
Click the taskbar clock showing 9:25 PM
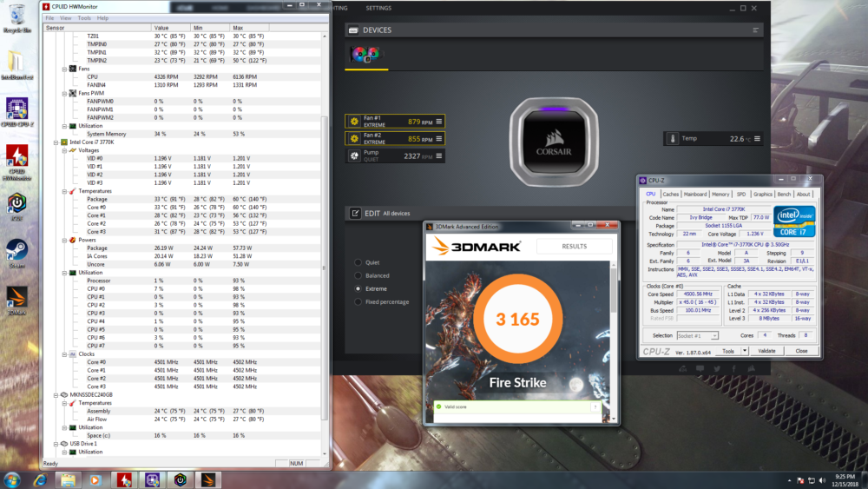[845, 480]
